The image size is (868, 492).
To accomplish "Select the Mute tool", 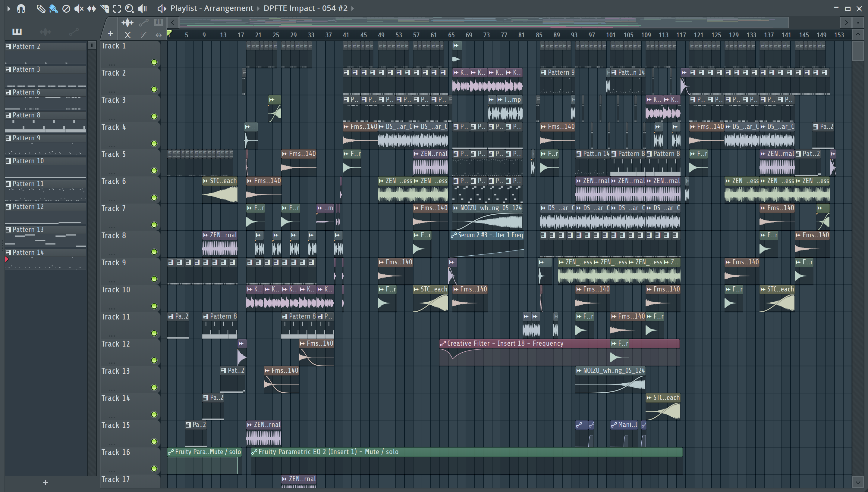I will tap(79, 8).
